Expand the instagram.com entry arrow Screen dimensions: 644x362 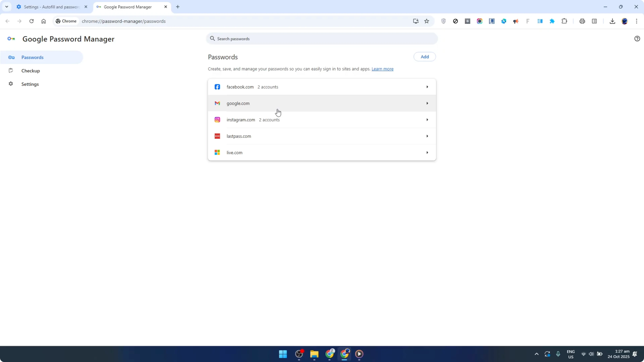427,120
